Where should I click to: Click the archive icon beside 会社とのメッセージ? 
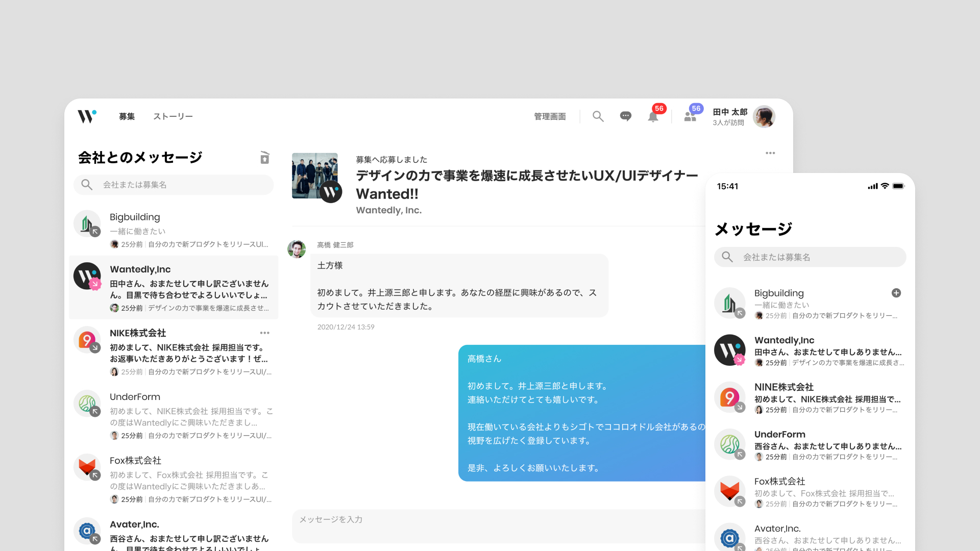(264, 158)
